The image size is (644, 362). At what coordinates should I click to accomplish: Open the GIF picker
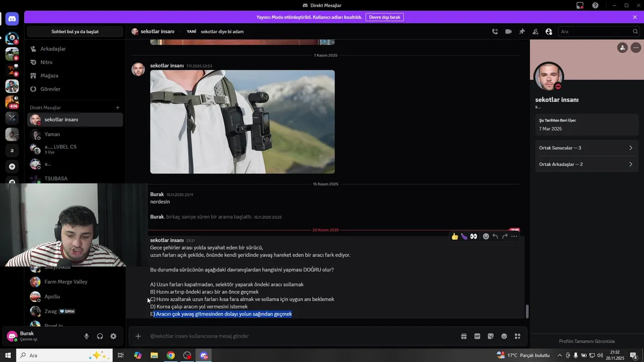click(x=477, y=336)
